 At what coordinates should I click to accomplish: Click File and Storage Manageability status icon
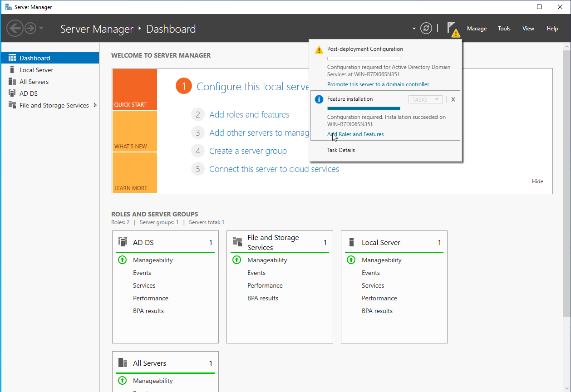point(236,260)
